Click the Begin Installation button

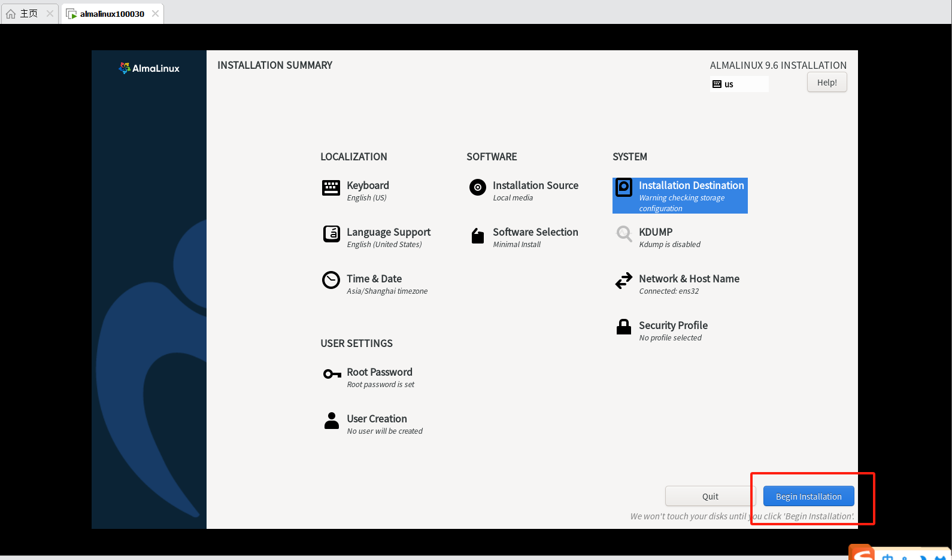808,496
